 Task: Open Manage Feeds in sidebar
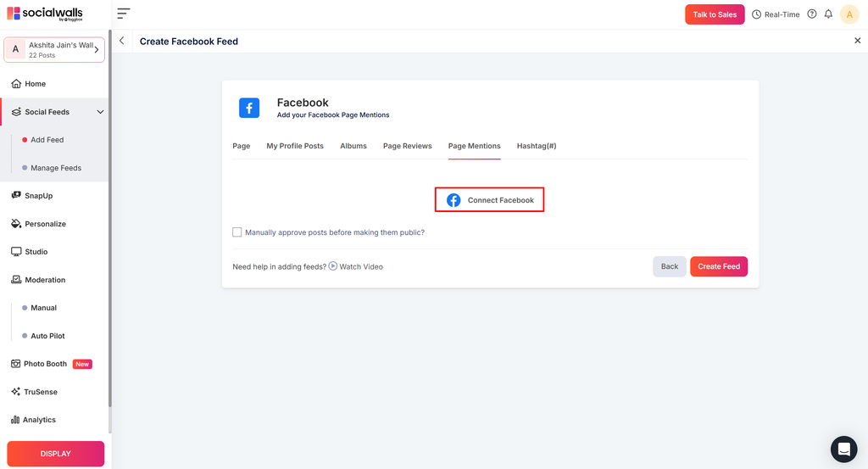click(56, 168)
